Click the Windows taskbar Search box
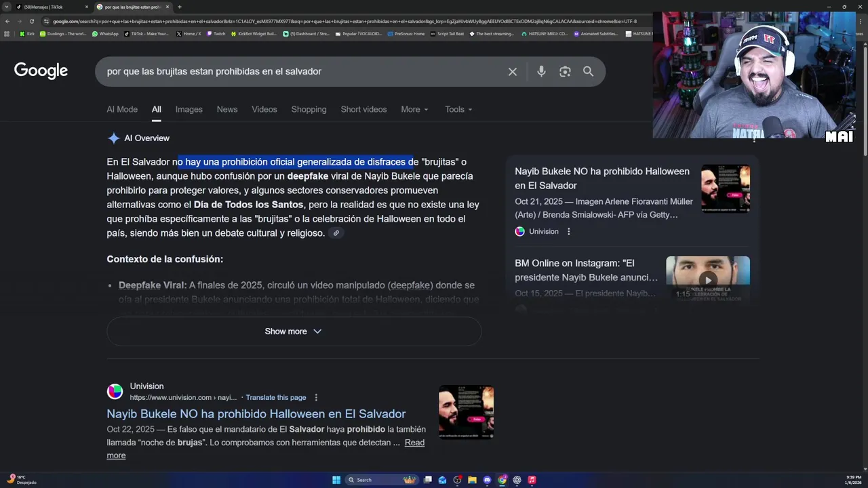Image resolution: width=868 pixels, height=488 pixels. point(382,480)
